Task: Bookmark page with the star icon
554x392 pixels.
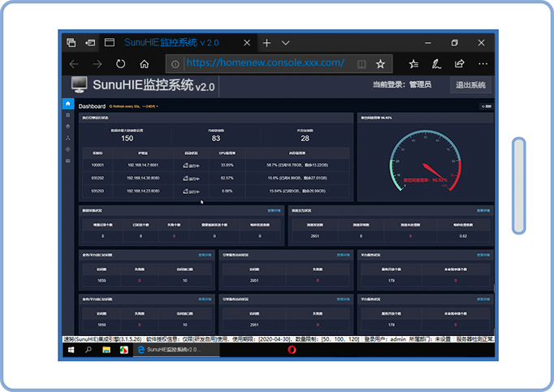Action: 380,63
